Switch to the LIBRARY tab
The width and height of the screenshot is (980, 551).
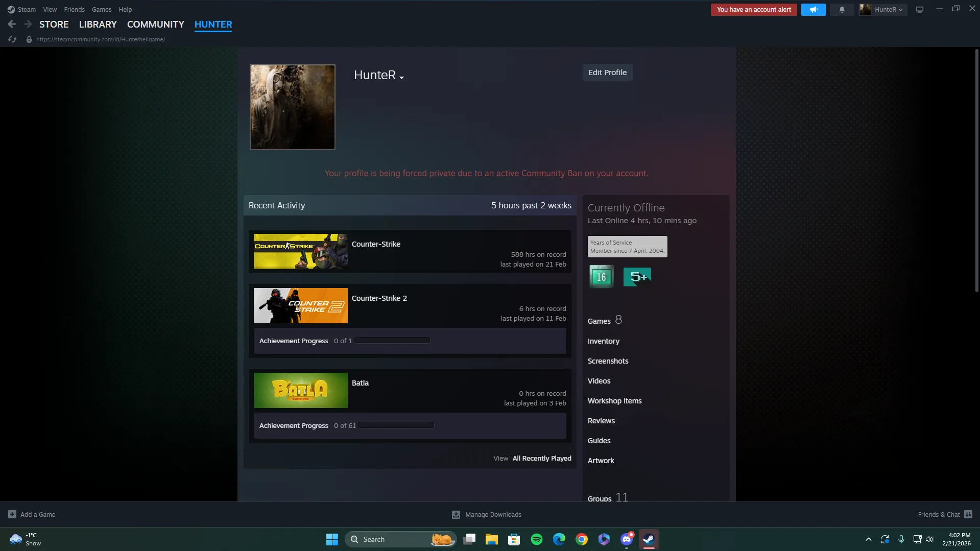pos(98,24)
